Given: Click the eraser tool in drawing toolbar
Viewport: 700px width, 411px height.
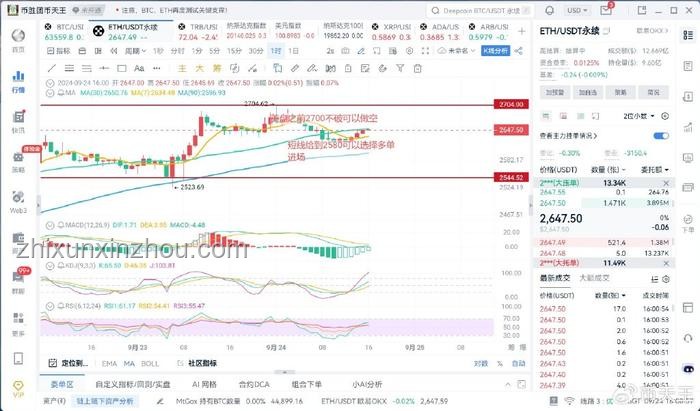Looking at the screenshot, I should (295, 68).
